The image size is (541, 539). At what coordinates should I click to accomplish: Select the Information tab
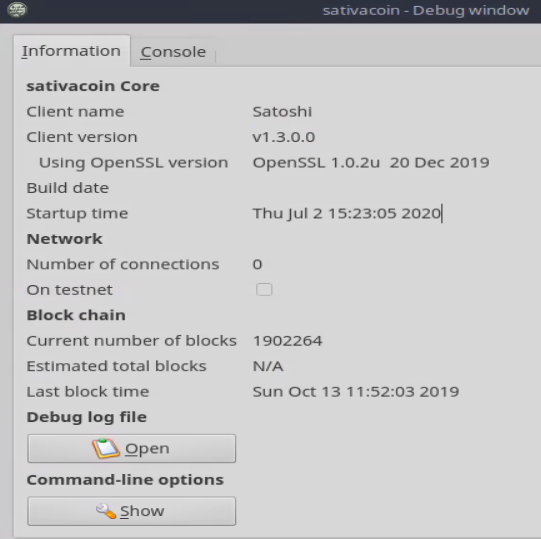(x=71, y=51)
